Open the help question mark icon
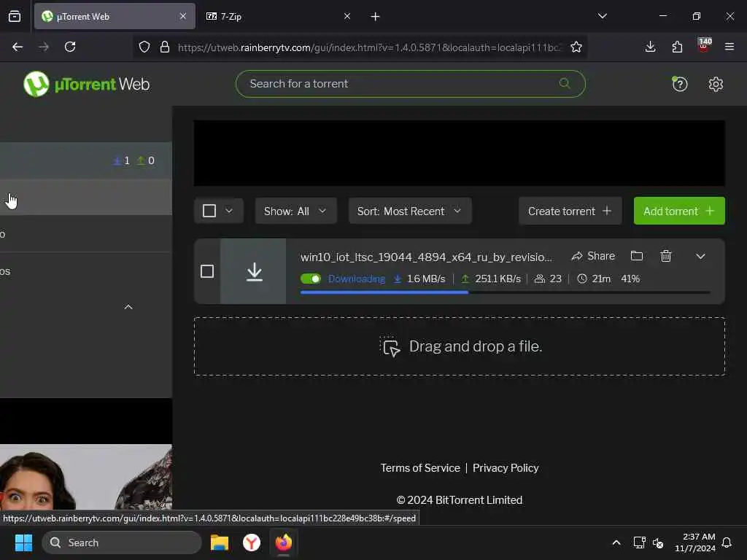The image size is (747, 560). [x=679, y=85]
